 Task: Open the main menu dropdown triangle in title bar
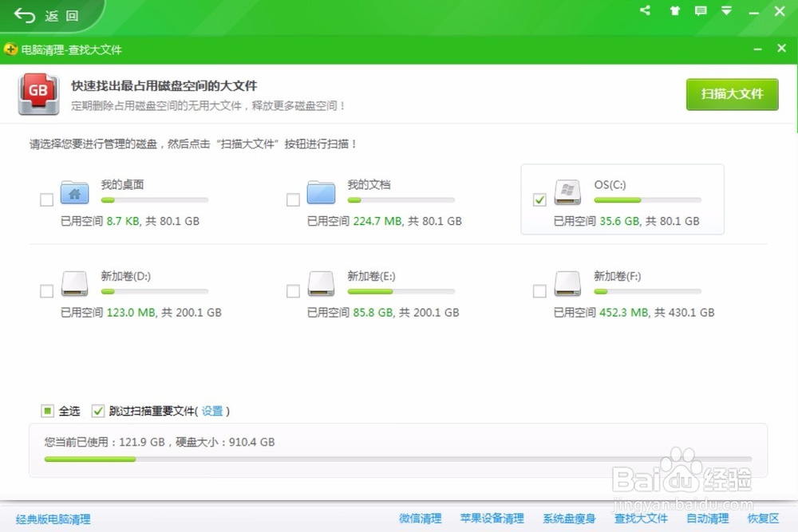point(726,11)
